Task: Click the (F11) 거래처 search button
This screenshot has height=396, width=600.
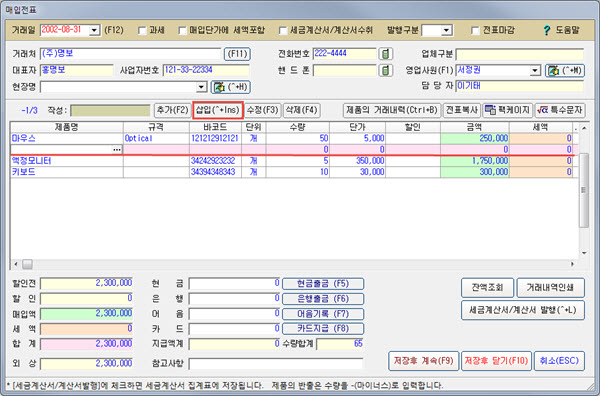Action: click(x=237, y=54)
